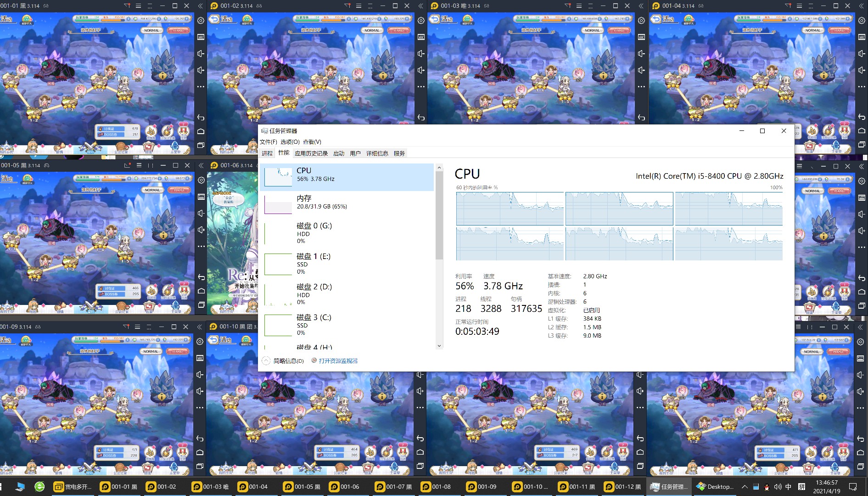Click first CPU core utilization graph
Image resolution: width=868 pixels, height=496 pixels.
point(510,209)
